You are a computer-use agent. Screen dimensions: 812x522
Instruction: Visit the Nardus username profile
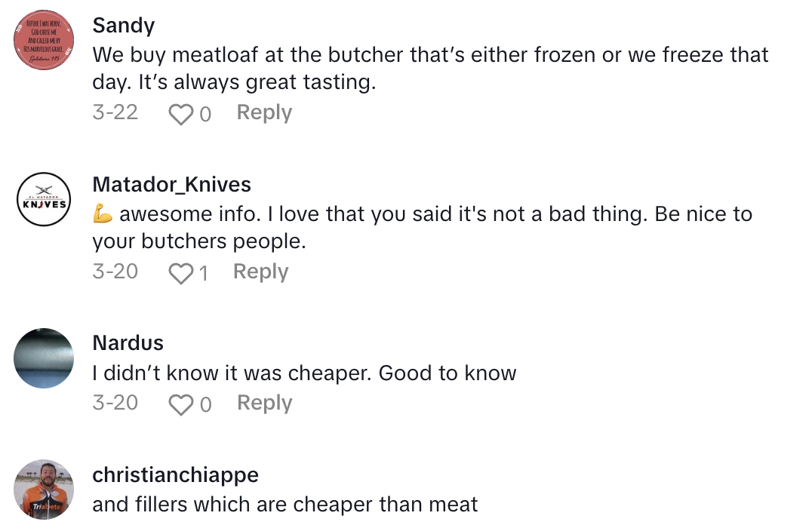click(x=128, y=342)
